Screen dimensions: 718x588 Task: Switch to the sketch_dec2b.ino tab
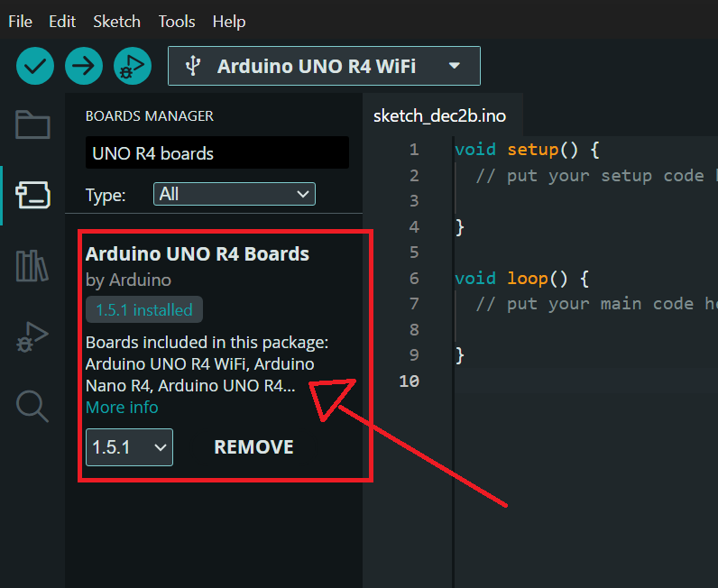point(439,116)
